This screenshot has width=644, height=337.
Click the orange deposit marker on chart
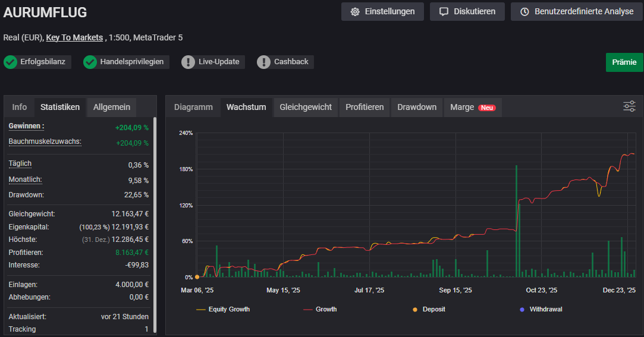(197, 277)
